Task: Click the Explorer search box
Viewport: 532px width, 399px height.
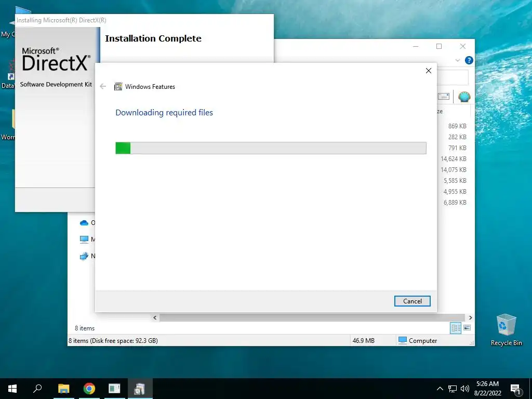Action: [x=453, y=78]
